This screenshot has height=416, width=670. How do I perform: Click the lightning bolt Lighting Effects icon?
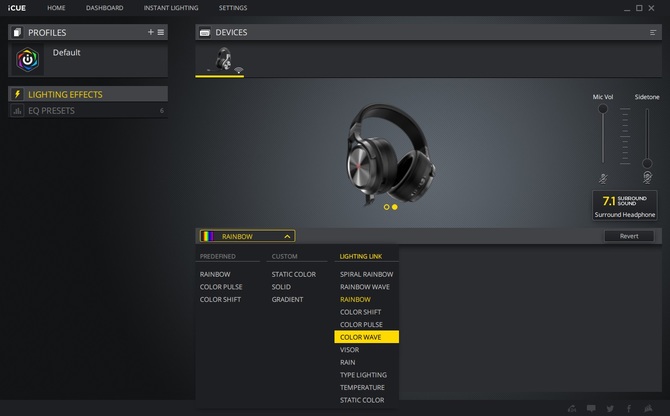coord(18,94)
